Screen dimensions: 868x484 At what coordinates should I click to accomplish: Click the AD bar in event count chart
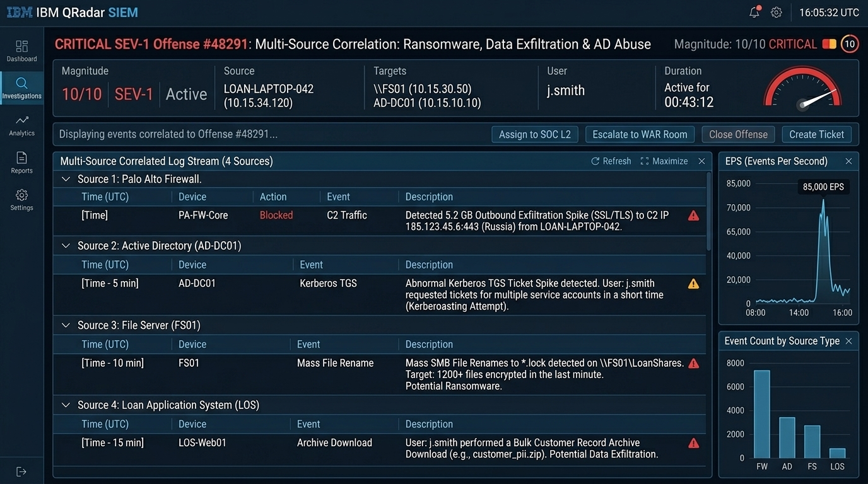787,437
